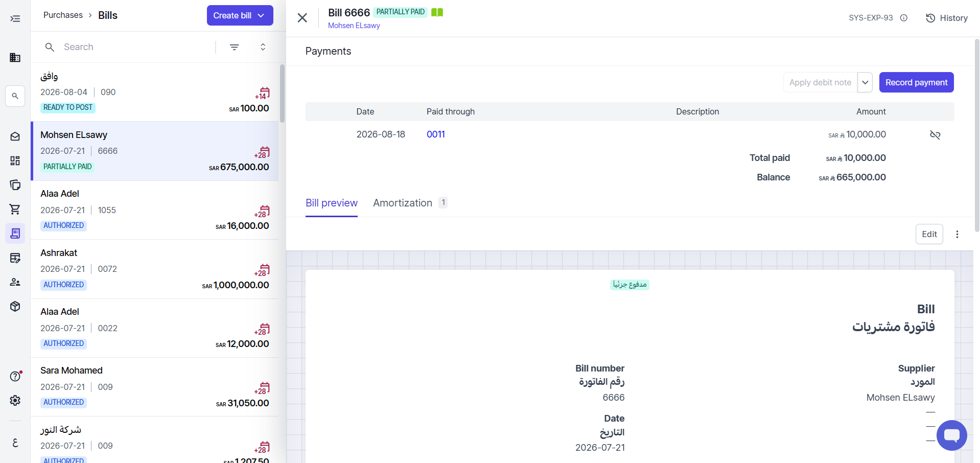This screenshot has height=463, width=980.
Task: Click the READY TO POST status badge
Action: click(x=68, y=108)
